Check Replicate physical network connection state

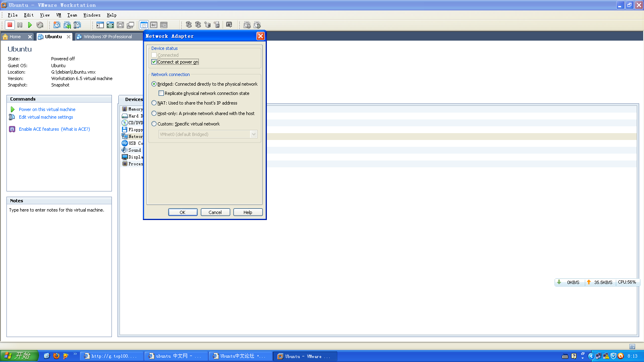(x=161, y=93)
